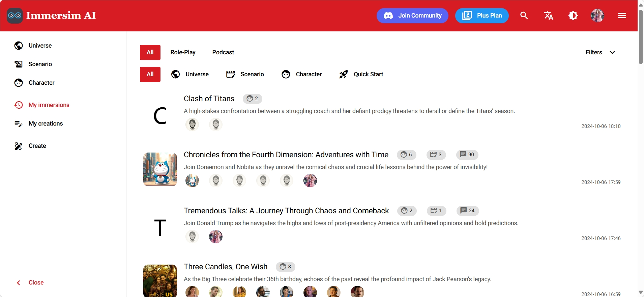Click the 8 characters badge for Three Candles
This screenshot has height=297, width=644.
coord(286,267)
